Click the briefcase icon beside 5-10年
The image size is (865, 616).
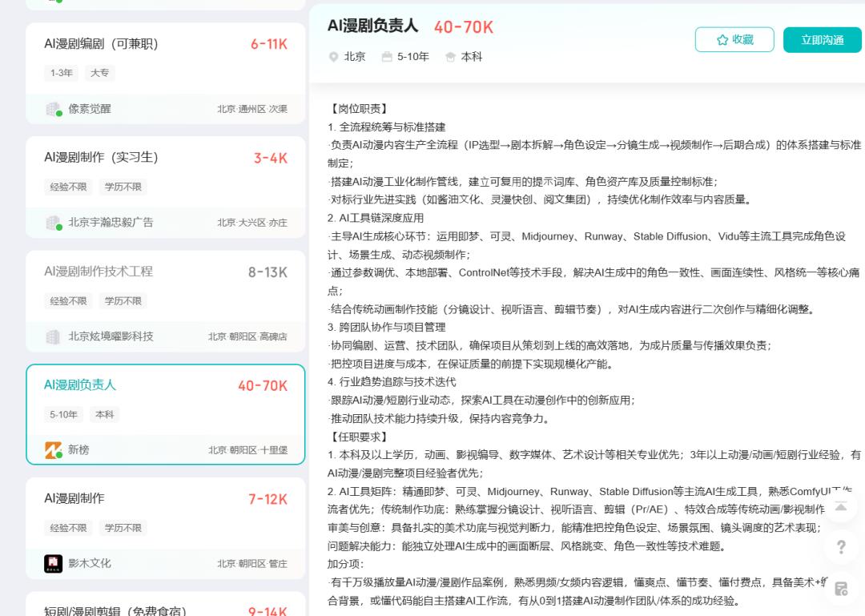(385, 57)
